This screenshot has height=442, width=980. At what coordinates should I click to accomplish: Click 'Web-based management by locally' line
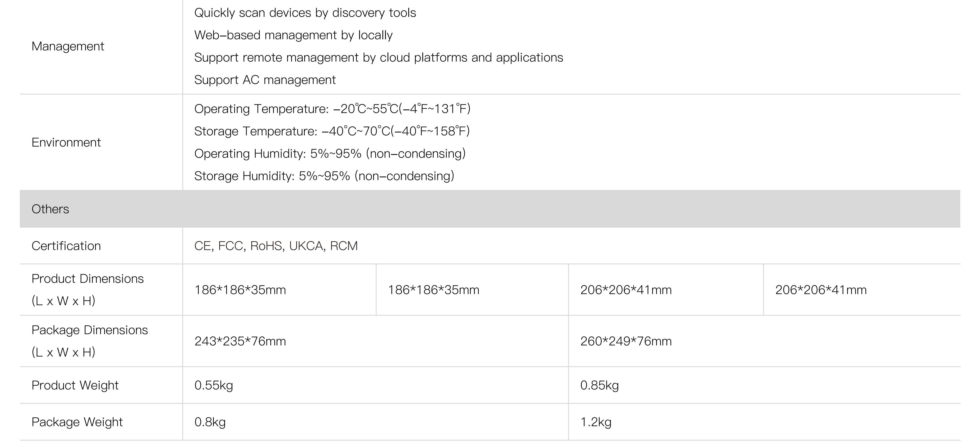tap(293, 35)
